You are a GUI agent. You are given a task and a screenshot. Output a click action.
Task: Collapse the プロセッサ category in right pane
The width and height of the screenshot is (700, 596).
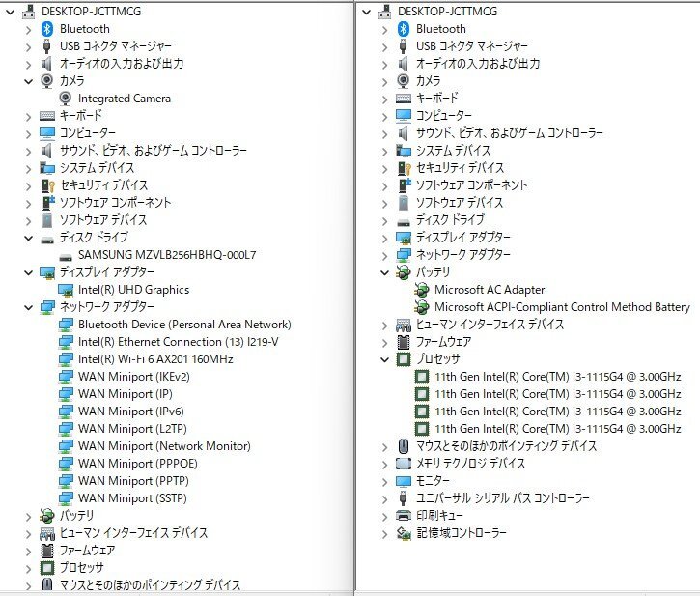[385, 359]
